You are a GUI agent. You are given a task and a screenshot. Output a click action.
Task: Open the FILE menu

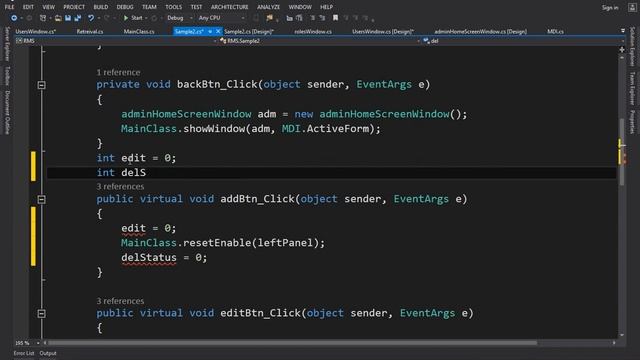pos(9,7)
